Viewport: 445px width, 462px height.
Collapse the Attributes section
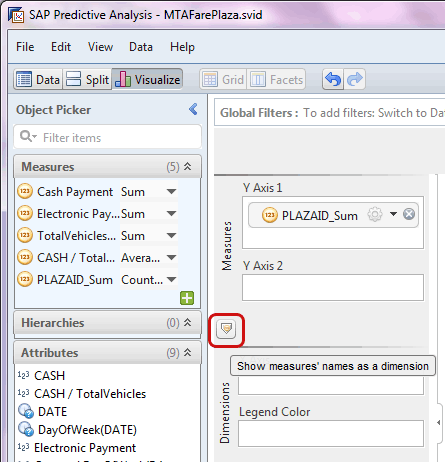[x=188, y=352]
